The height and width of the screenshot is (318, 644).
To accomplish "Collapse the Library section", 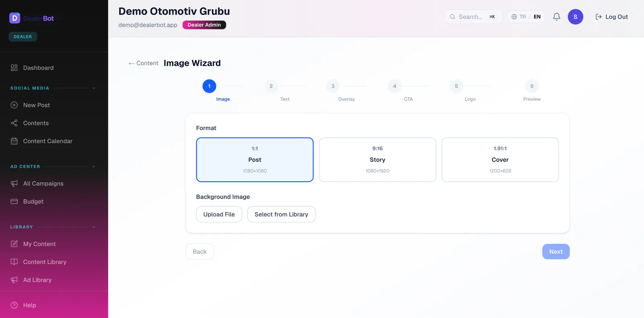I will pos(94,227).
